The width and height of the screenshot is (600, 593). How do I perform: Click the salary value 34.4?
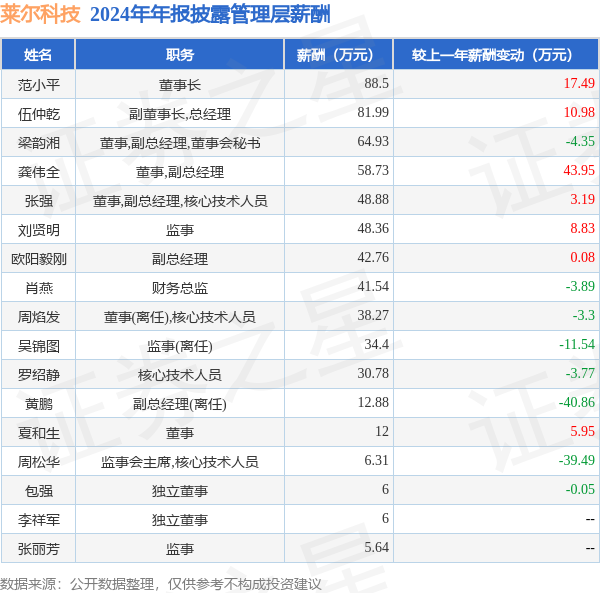(376, 344)
